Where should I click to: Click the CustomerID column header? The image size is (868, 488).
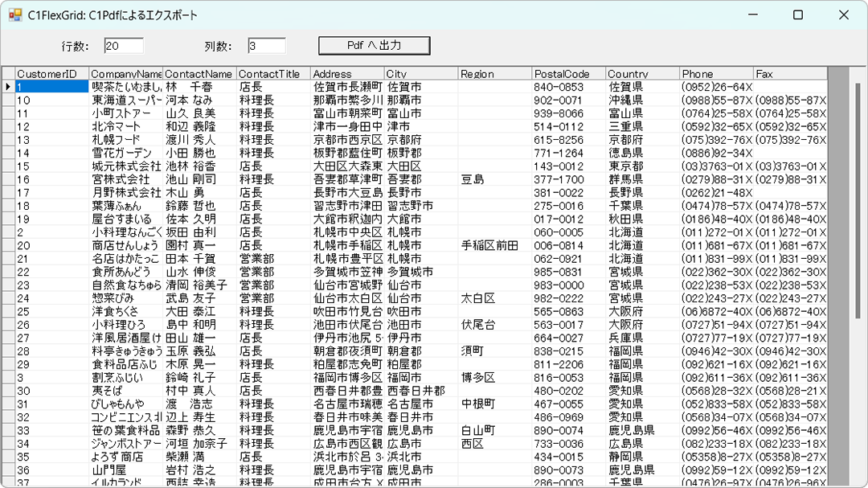52,74
